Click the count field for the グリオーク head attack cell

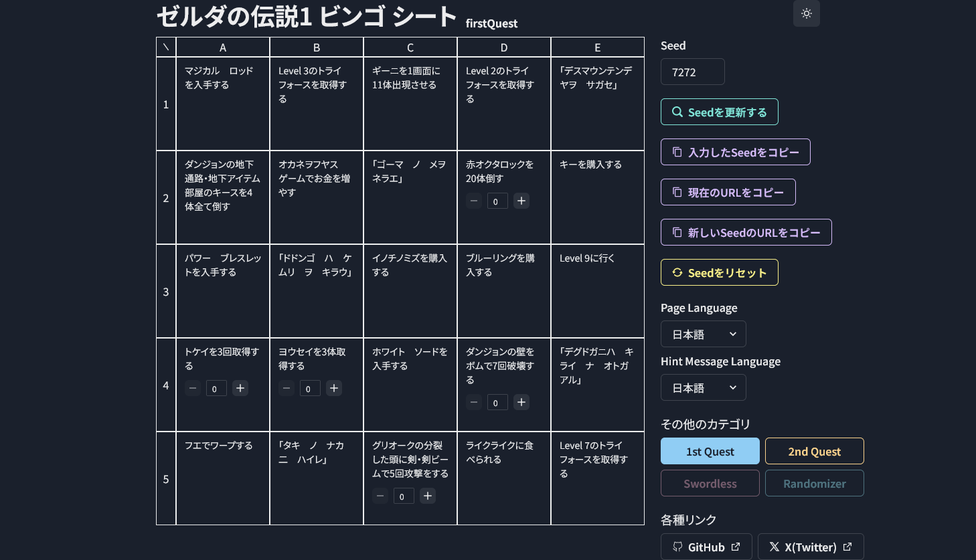tap(404, 496)
